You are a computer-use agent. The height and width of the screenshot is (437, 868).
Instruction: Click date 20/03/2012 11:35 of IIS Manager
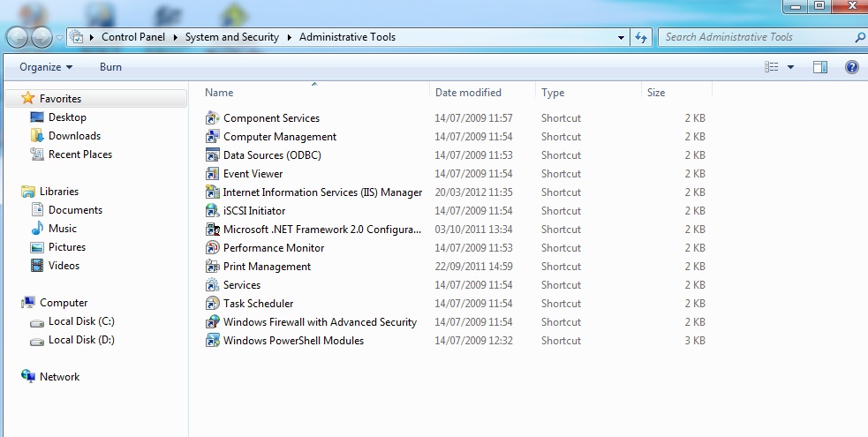click(x=474, y=192)
